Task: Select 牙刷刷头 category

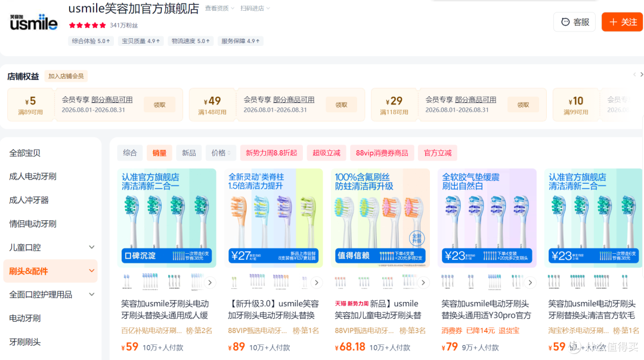Action: (x=24, y=342)
